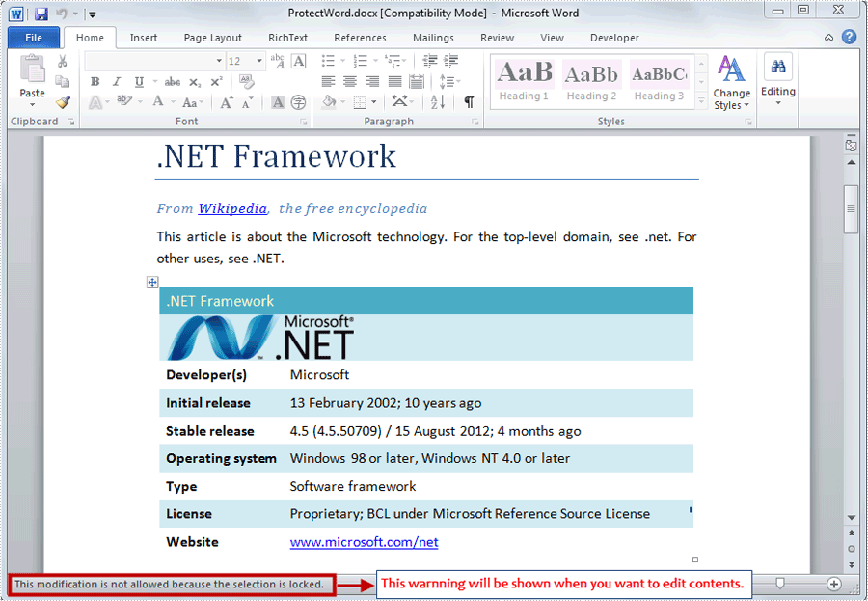Click the table move handle icon
This screenshot has height=601, width=868.
(152, 283)
